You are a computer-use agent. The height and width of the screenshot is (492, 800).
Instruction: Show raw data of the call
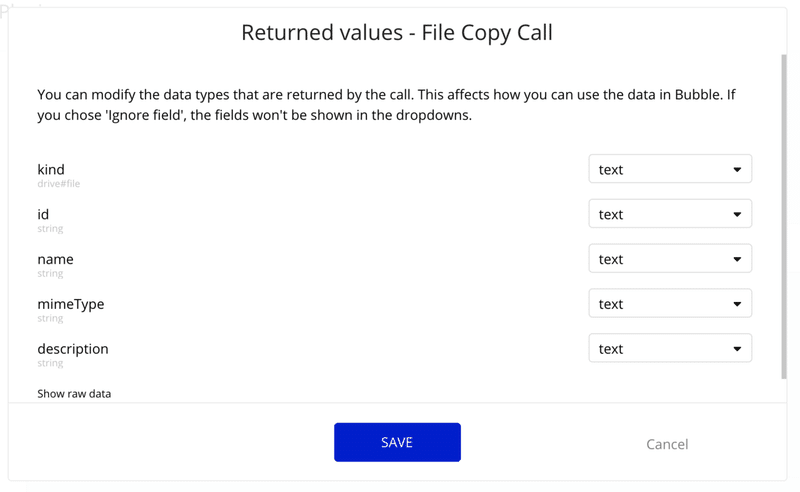coord(74,393)
